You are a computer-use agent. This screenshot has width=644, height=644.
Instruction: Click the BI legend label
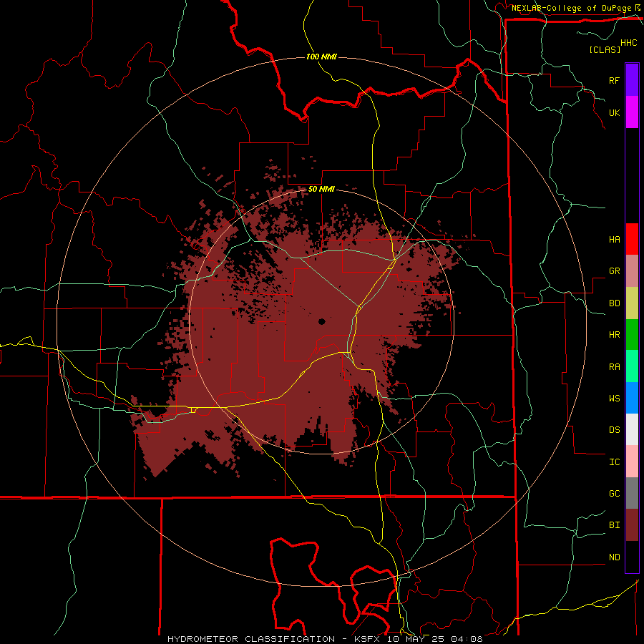pyautogui.click(x=614, y=525)
